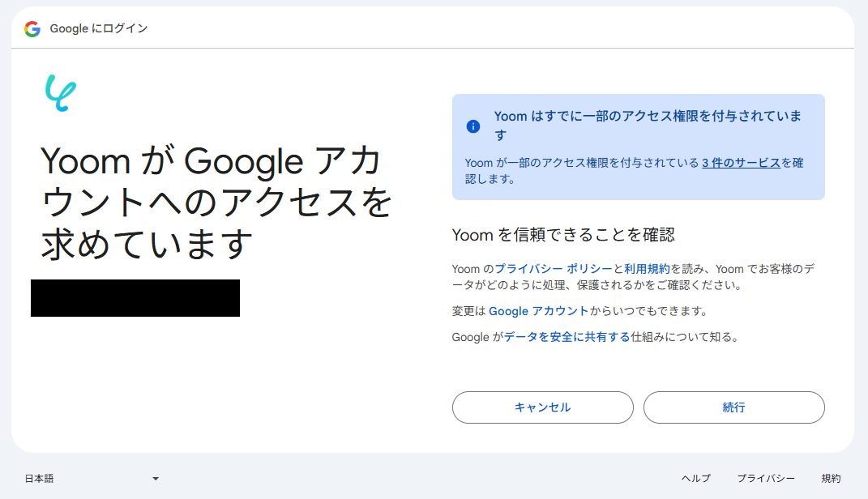868x499 pixels.
Task: Click ヘルプ in the footer
Action: coord(695,479)
